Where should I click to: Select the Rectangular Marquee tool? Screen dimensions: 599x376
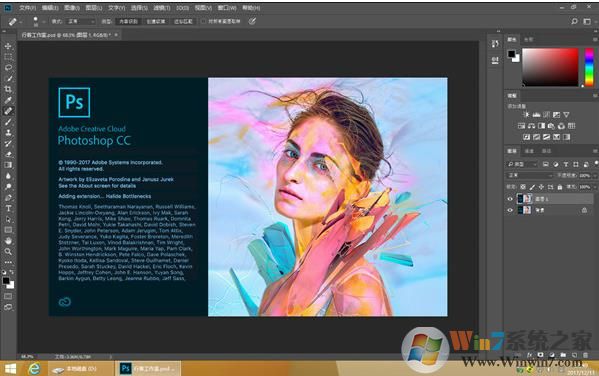click(x=8, y=57)
